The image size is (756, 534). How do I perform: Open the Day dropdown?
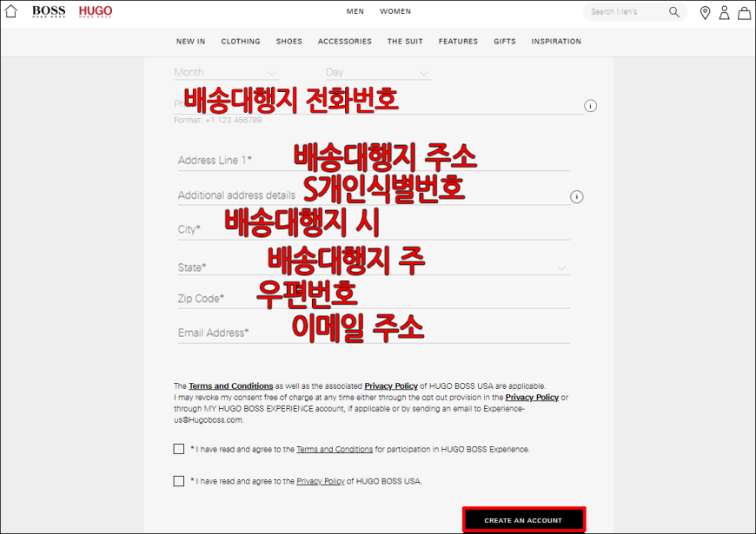[x=379, y=72]
